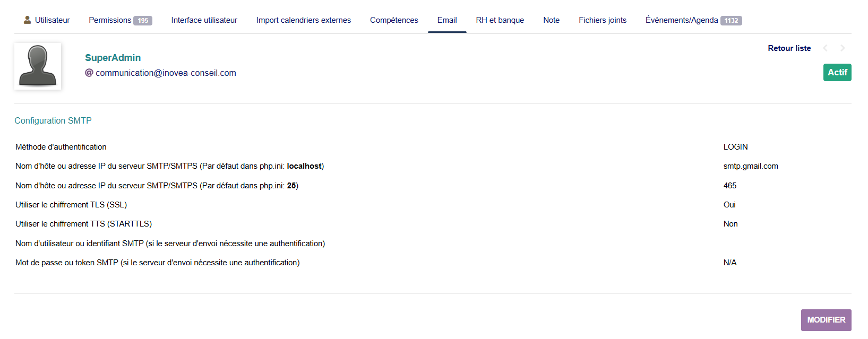Switch to Interface utilisateur tab
Viewport: 868px width, 339px height.
pos(204,20)
